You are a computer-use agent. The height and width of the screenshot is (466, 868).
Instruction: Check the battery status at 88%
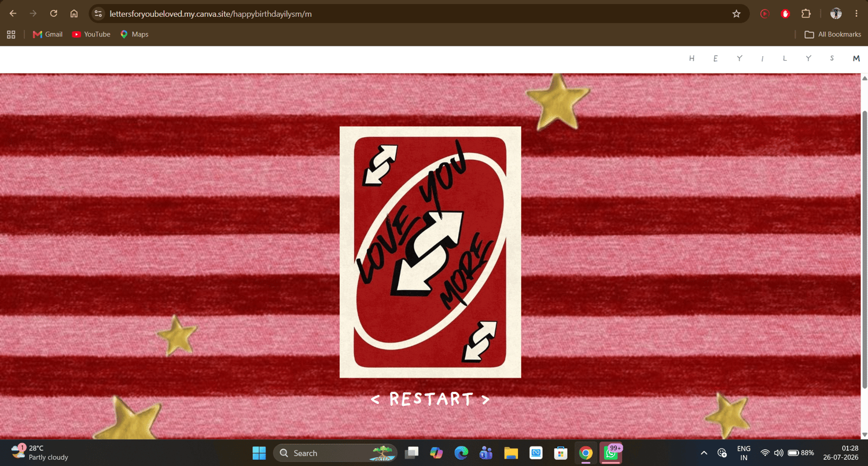pyautogui.click(x=801, y=453)
